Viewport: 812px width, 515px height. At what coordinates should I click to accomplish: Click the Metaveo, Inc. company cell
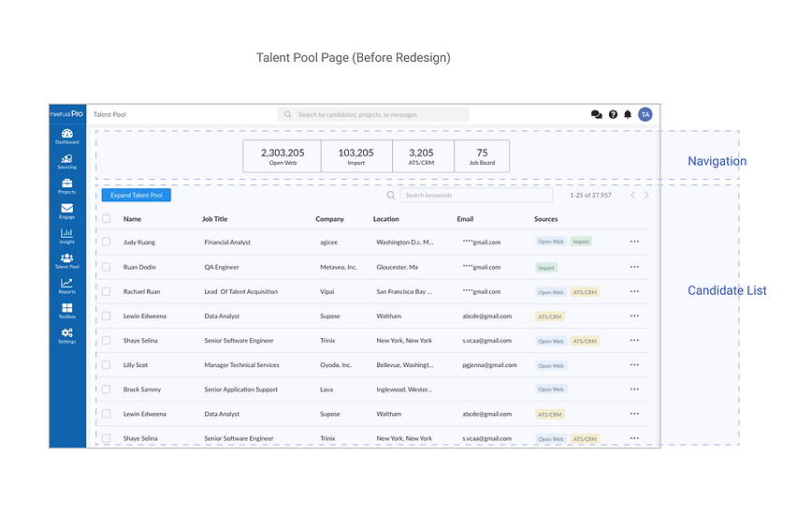coord(339,267)
